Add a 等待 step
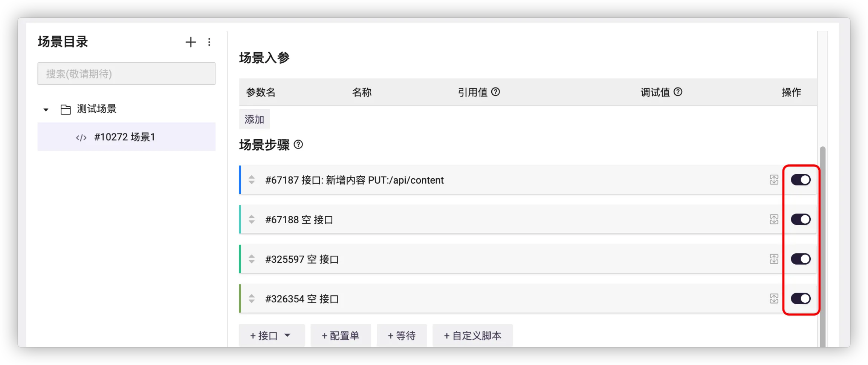This screenshot has width=868, height=365. pos(402,335)
